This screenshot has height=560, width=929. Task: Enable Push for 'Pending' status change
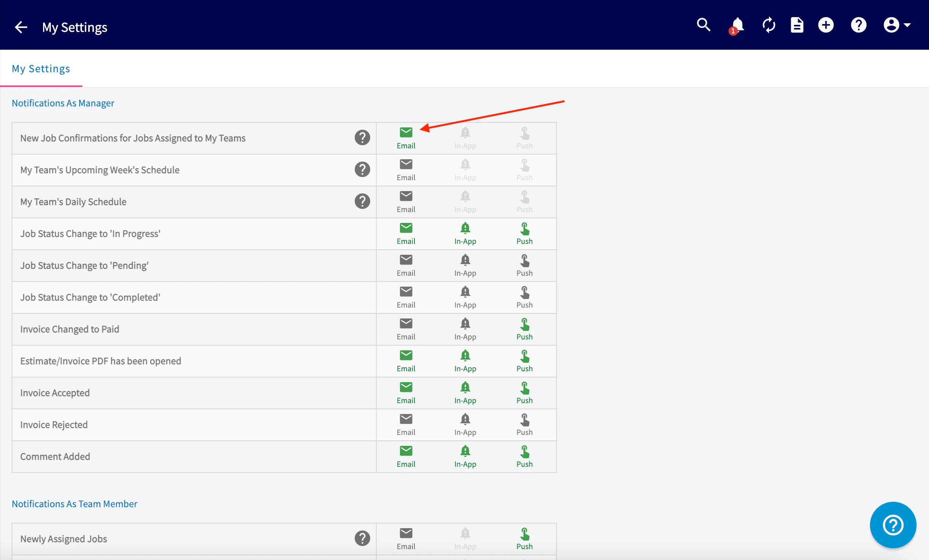[524, 266]
